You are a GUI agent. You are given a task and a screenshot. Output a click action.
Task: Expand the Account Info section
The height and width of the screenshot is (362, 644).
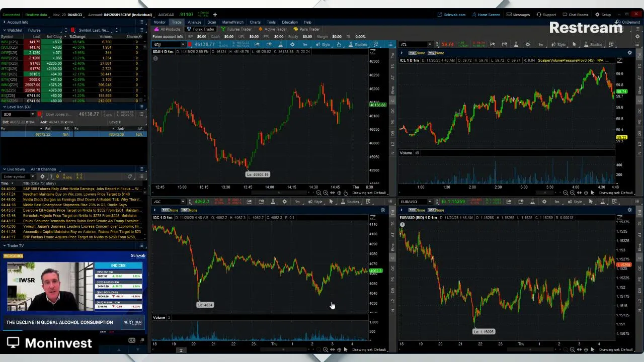point(4,22)
